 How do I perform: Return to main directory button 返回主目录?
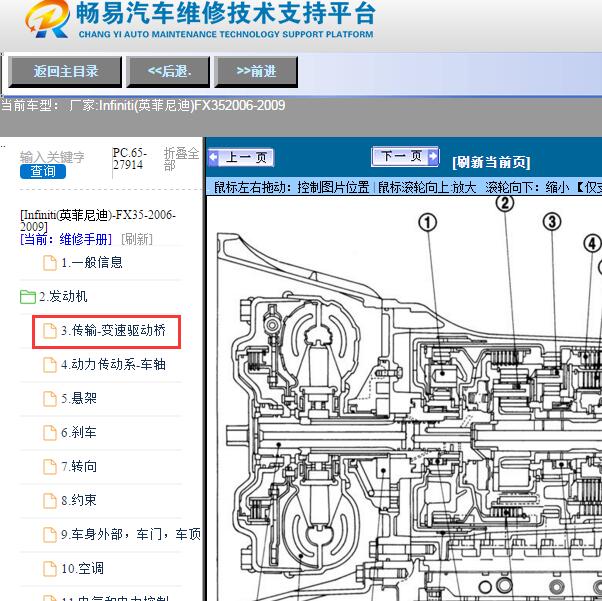pyautogui.click(x=65, y=72)
